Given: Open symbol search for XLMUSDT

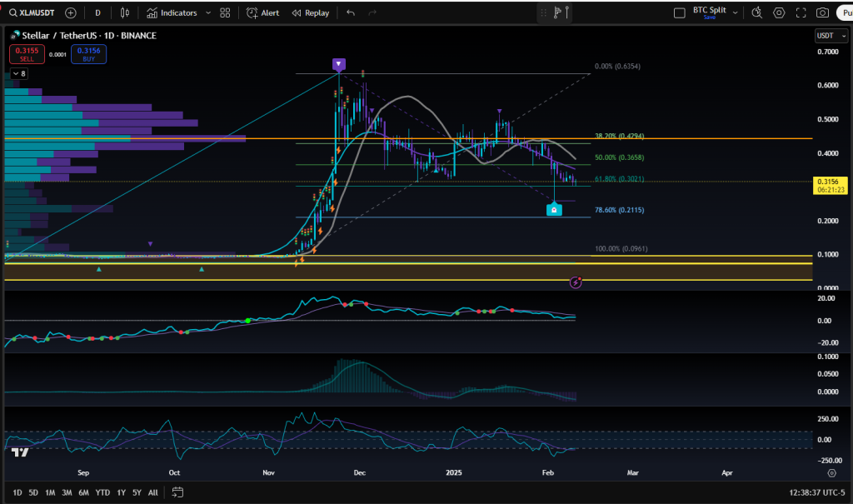Looking at the screenshot, I should (32, 12).
